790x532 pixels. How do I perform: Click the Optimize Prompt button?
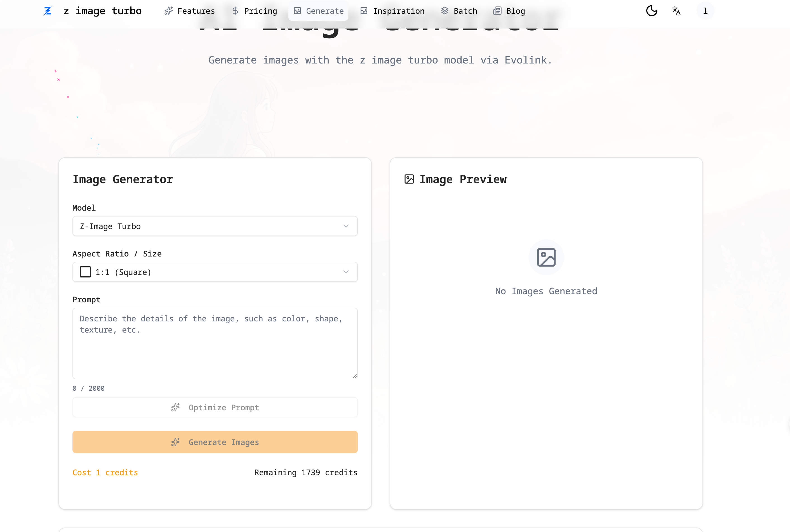[215, 407]
